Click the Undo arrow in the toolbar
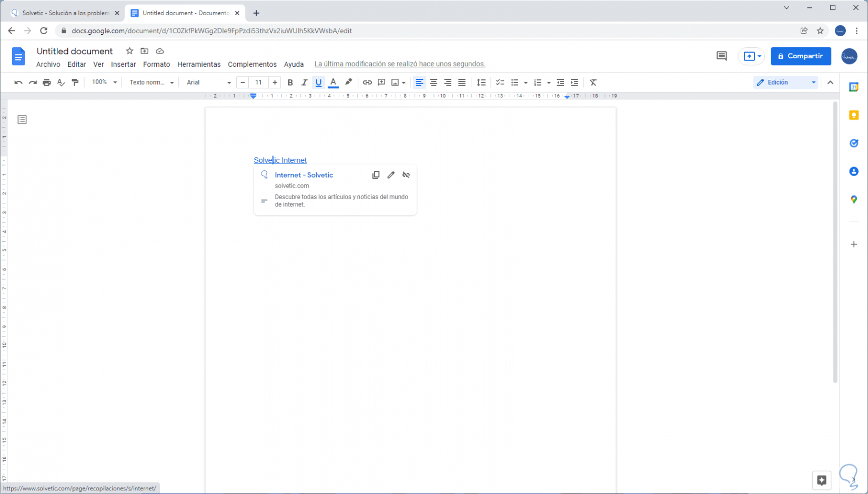The height and width of the screenshot is (494, 868). tap(18, 83)
